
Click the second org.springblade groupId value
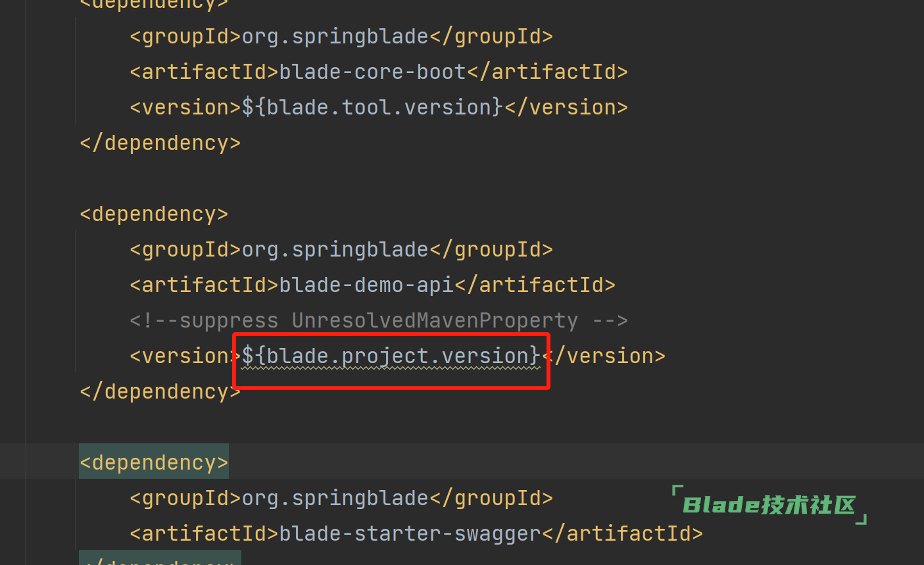pyautogui.click(x=335, y=249)
